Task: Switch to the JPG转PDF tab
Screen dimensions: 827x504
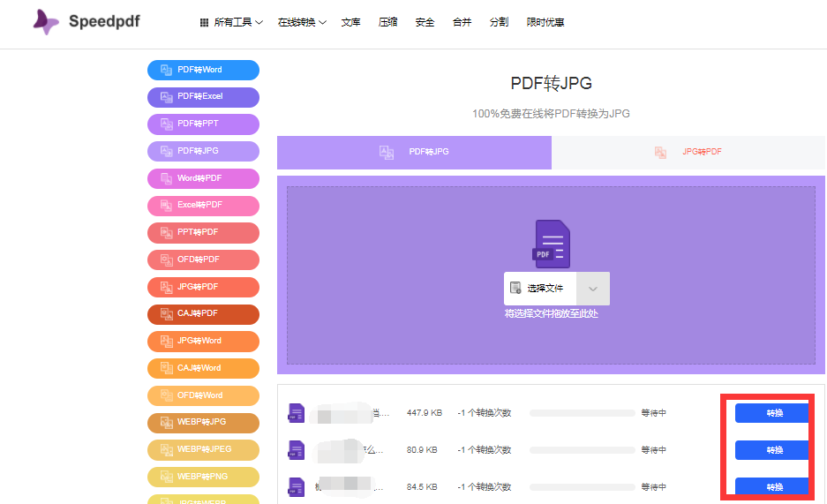Action: point(688,153)
